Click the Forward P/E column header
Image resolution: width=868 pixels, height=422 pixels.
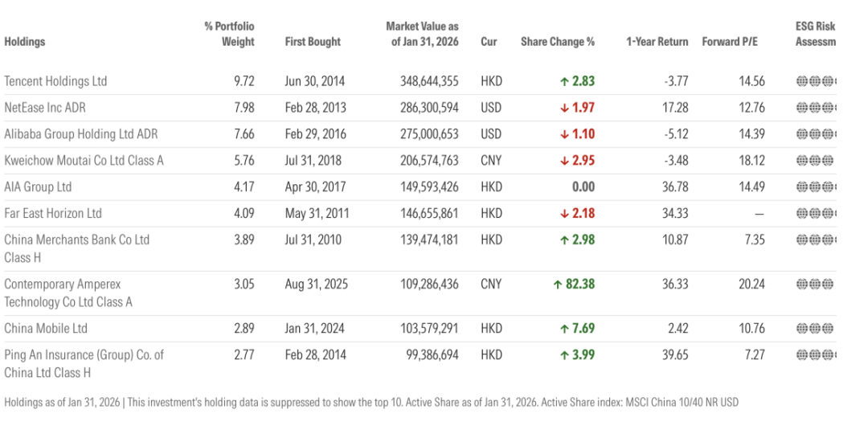click(729, 42)
